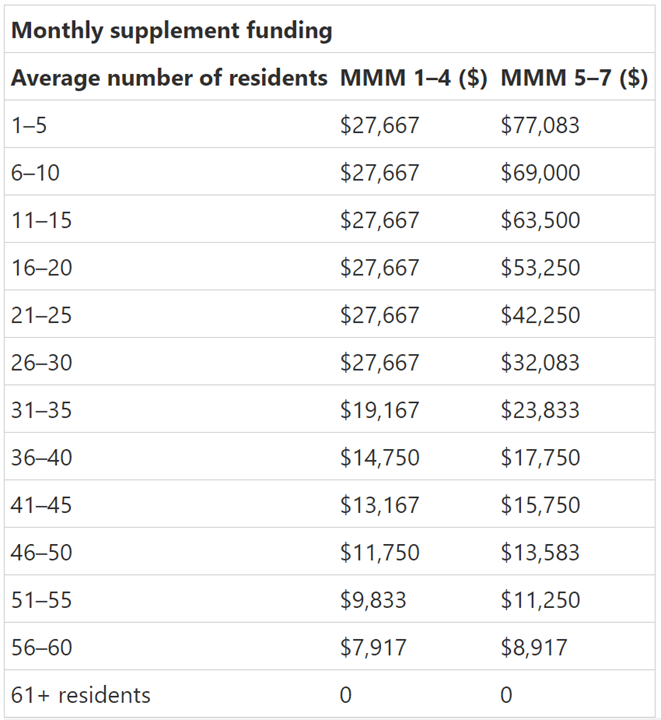The image size is (661, 720).
Task: Click the $23,833 value
Action: (x=540, y=410)
